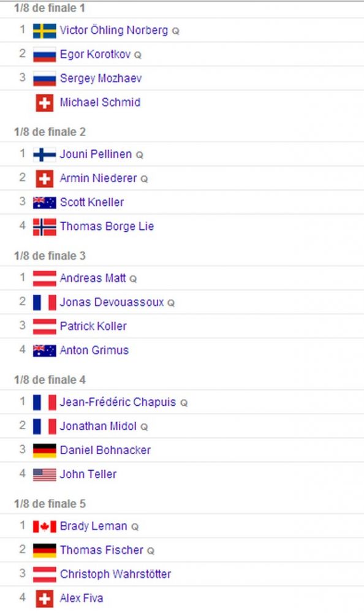364x613 pixels.
Task: Open Jonathan Midol's profile
Action: 98,426
